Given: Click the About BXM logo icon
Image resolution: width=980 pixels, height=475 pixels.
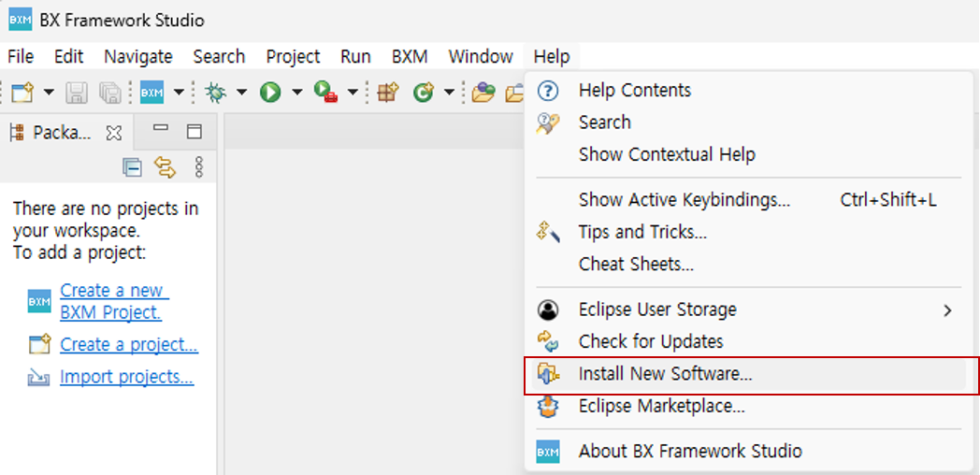Looking at the screenshot, I should 548,452.
